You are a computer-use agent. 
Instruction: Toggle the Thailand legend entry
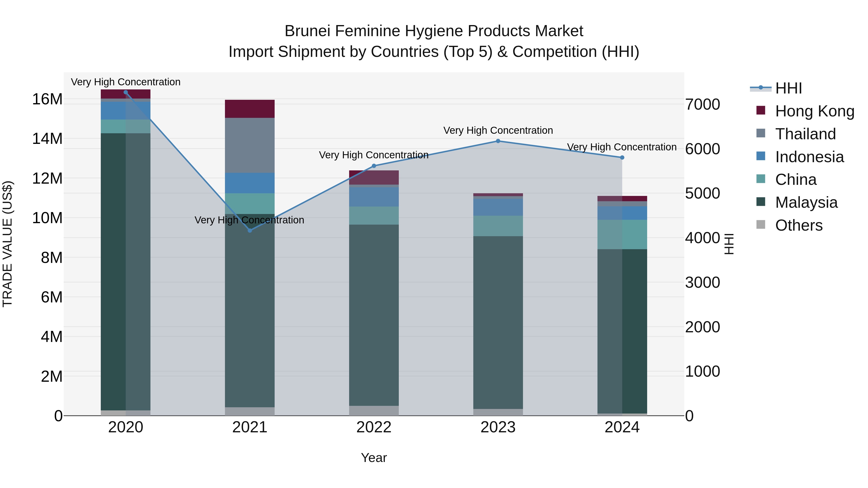pyautogui.click(x=796, y=134)
